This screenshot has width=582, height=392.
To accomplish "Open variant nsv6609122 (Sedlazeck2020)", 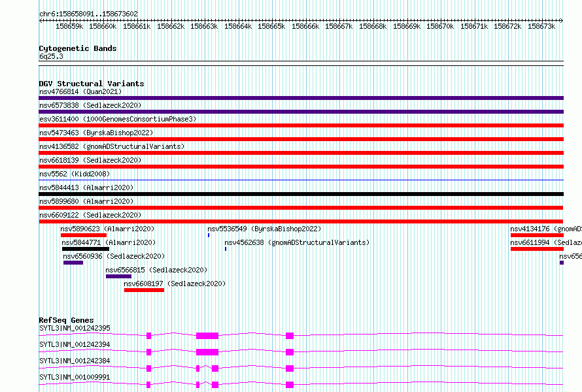I will pos(301,221).
